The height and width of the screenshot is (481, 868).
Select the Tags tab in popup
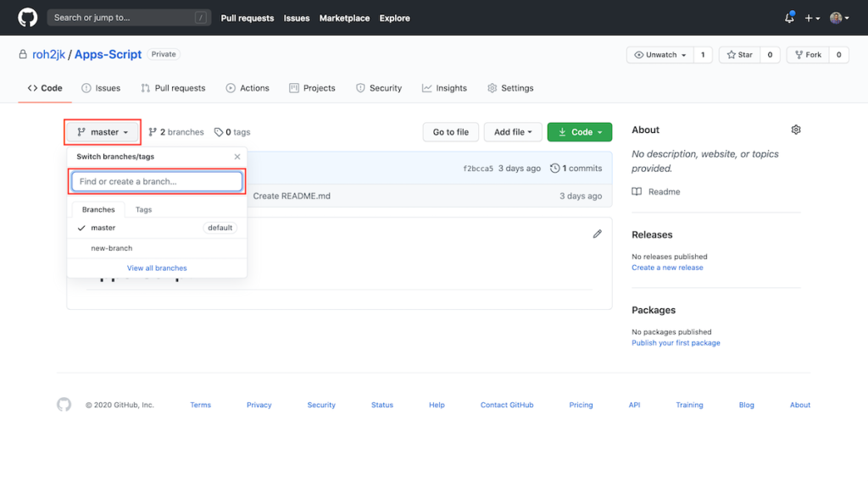coord(143,209)
